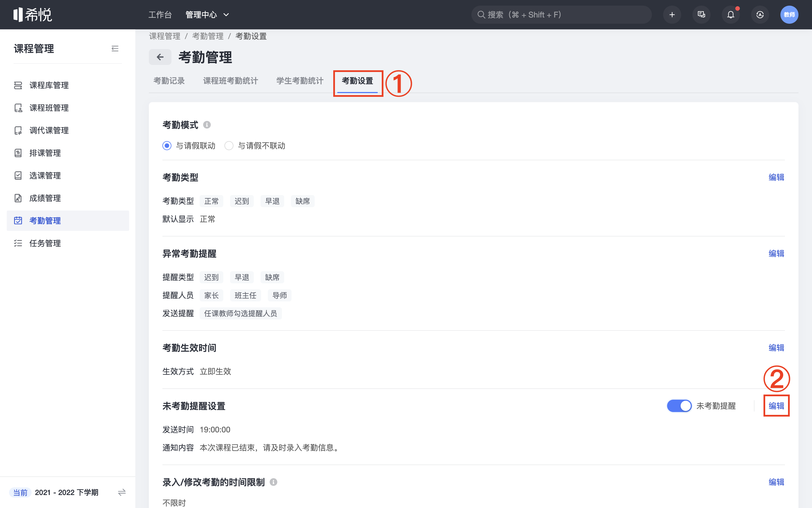
Task: Edit the 考勤生效时间 section
Action: [776, 348]
